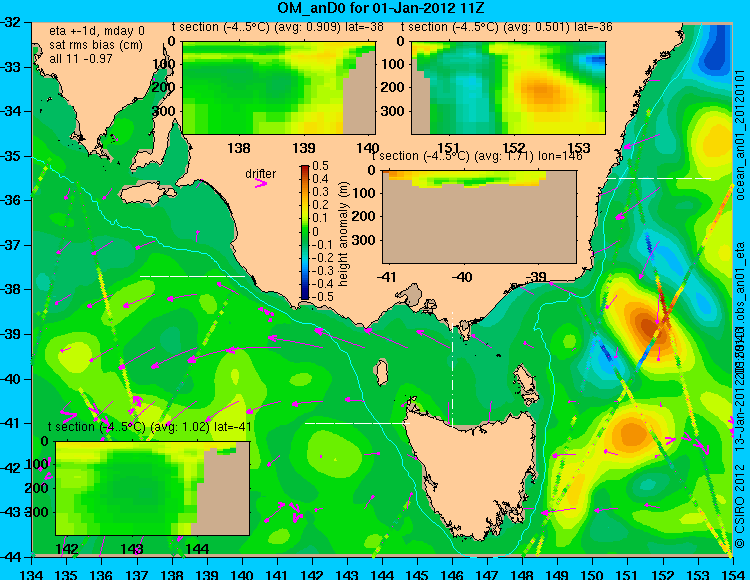750x580 pixels.
Task: Click the white dashed section line near Tasmania's west
Action: tap(357, 423)
